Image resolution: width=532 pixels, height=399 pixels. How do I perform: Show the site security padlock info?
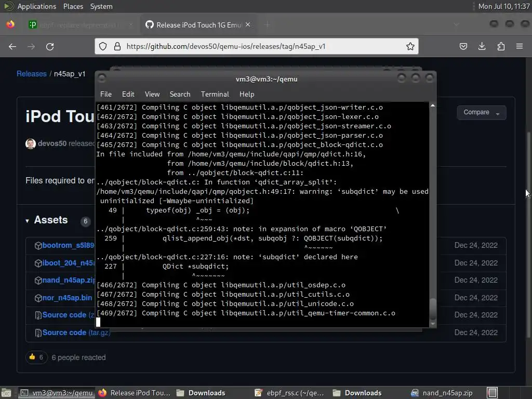coord(117,46)
